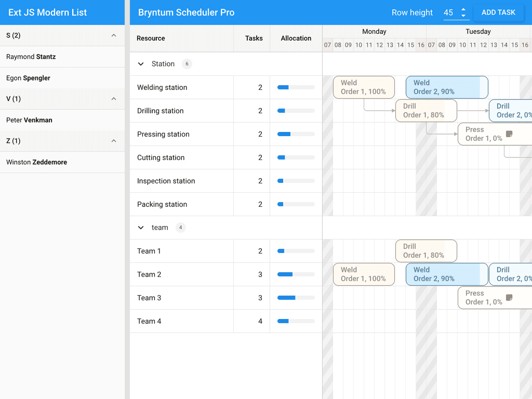The image size is (532, 399).
Task: Click the count badge 6 beside Station
Action: (186, 64)
